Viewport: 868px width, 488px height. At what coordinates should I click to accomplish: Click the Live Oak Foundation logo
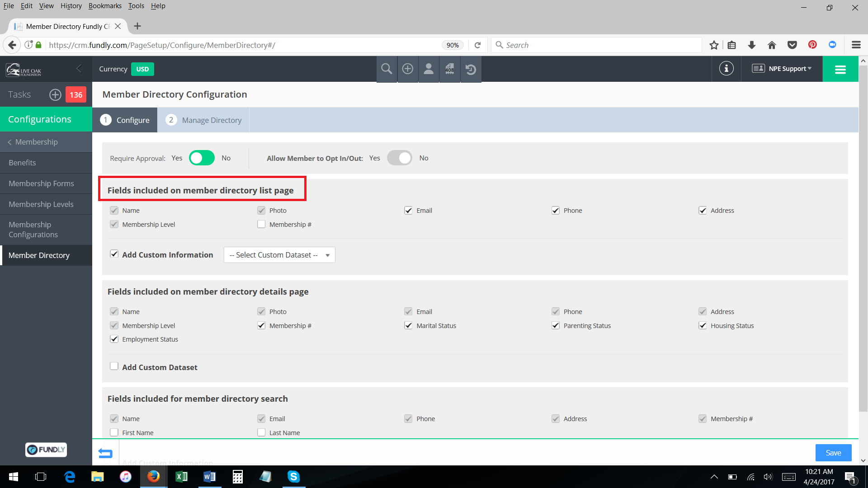coord(24,70)
